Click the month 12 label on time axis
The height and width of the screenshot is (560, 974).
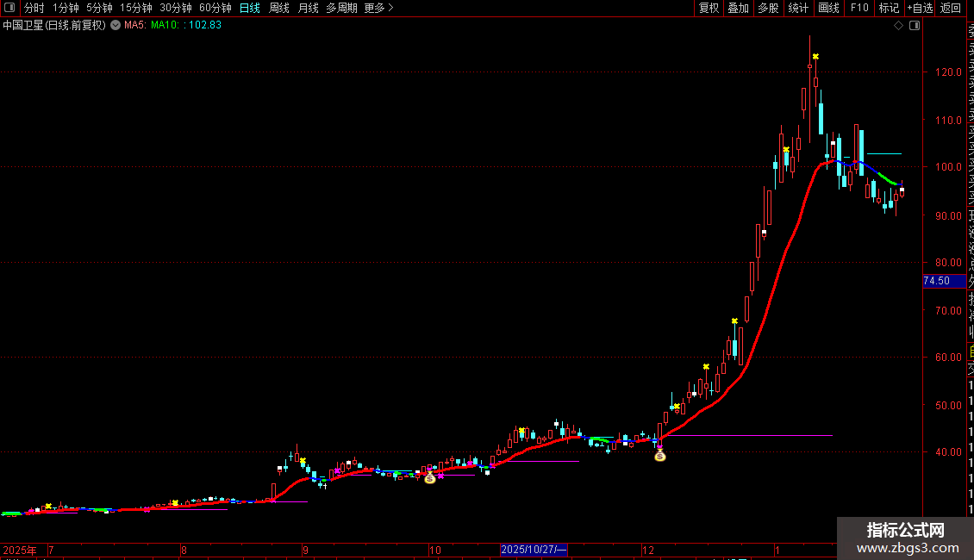648,550
